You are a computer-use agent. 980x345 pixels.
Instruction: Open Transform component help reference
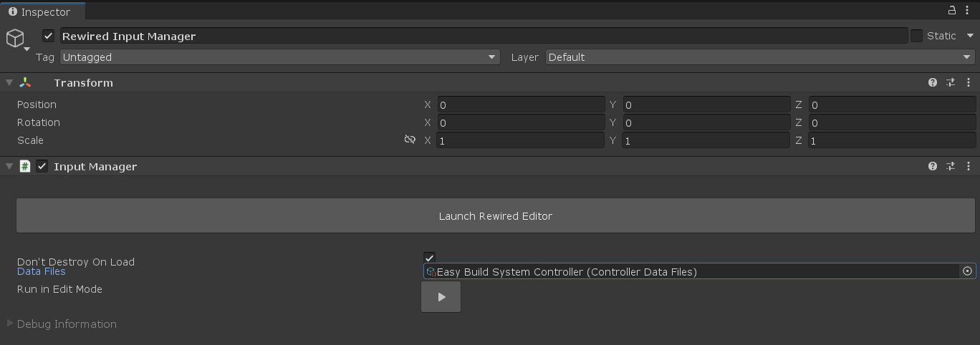coord(933,83)
